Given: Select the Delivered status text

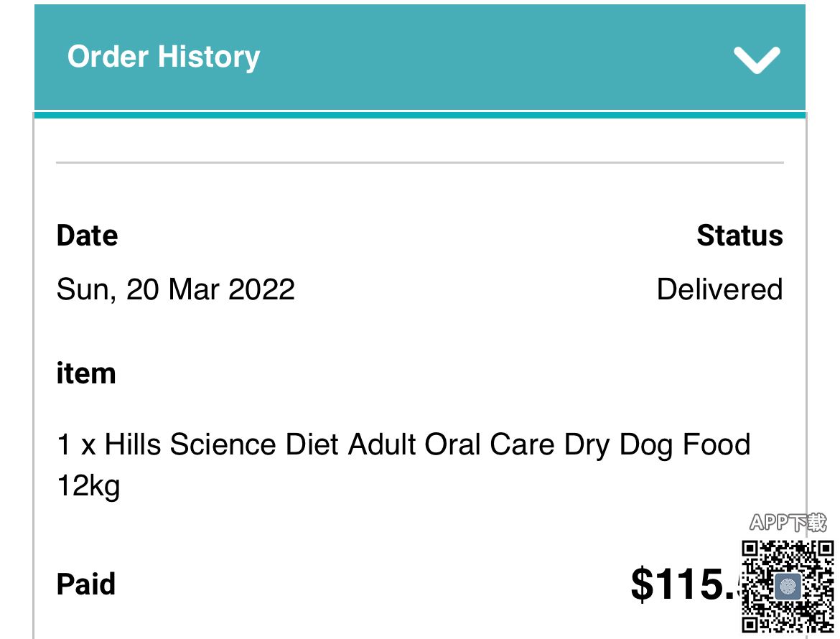Looking at the screenshot, I should 719,289.
